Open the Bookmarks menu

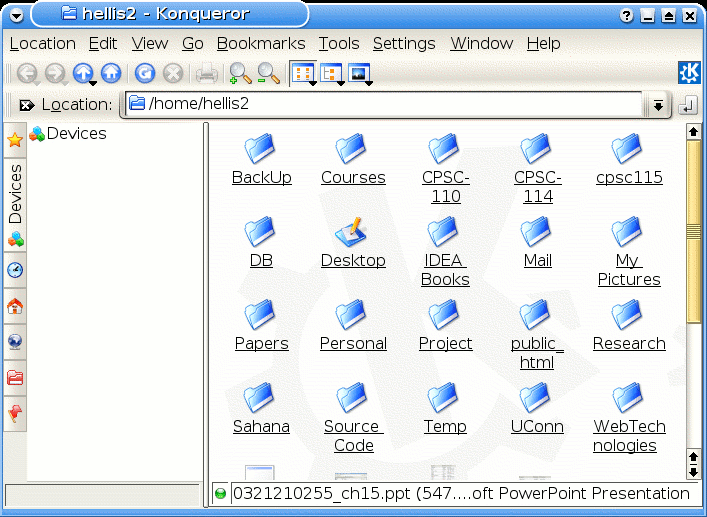coord(261,43)
